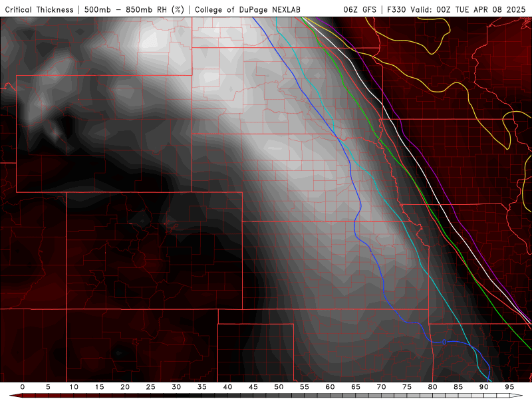Screen dimensions: 532x399
Task: Click the "Critical Thickness" title text
Action: click(x=39, y=10)
